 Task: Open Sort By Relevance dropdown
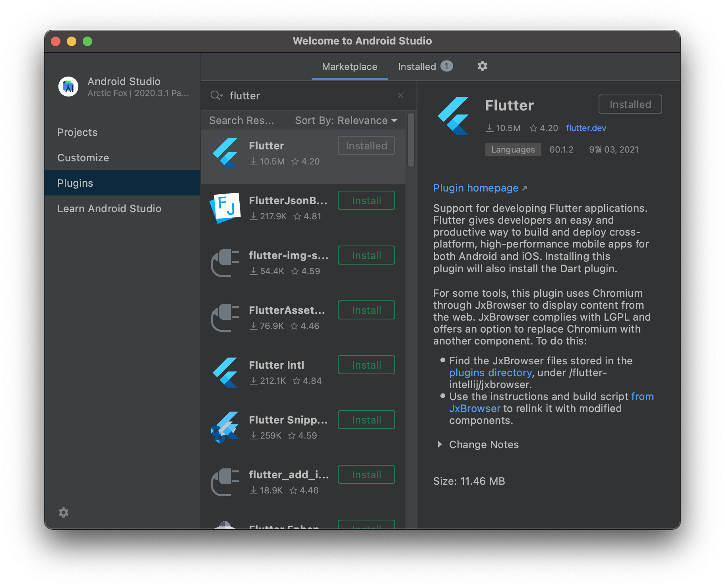coord(346,120)
